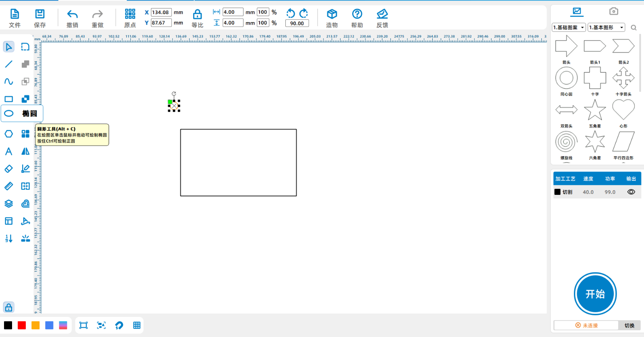Switch to the camera tab
This screenshot has height=337, width=644.
point(613,11)
